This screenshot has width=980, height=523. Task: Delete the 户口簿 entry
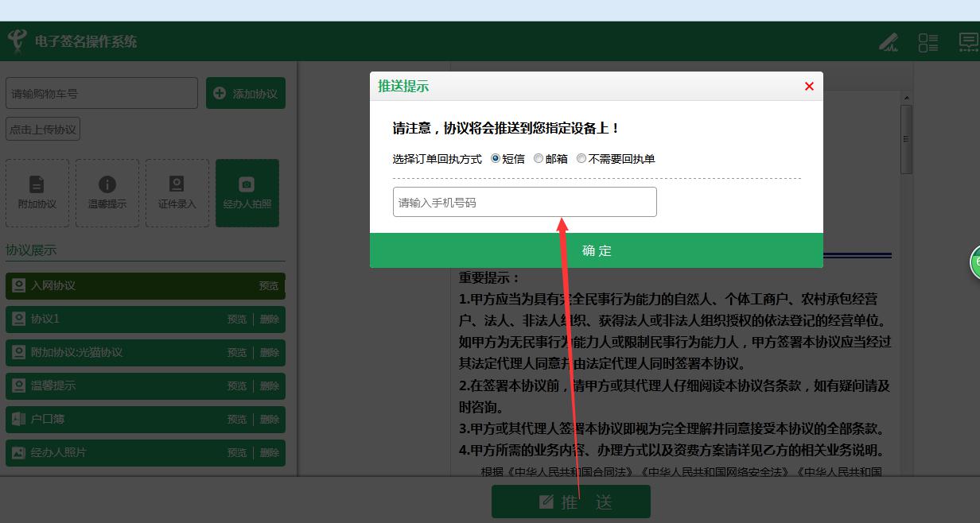(x=270, y=420)
